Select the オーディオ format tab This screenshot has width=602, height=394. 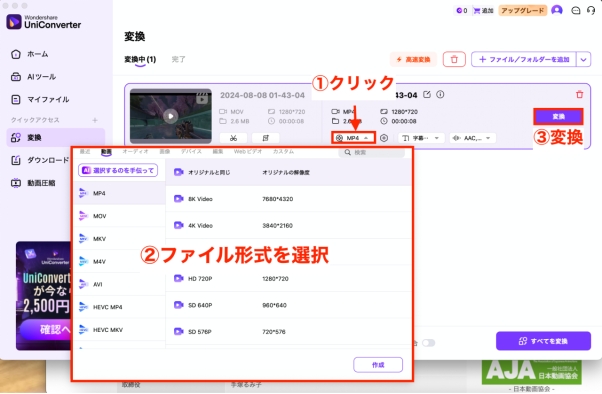[135, 152]
